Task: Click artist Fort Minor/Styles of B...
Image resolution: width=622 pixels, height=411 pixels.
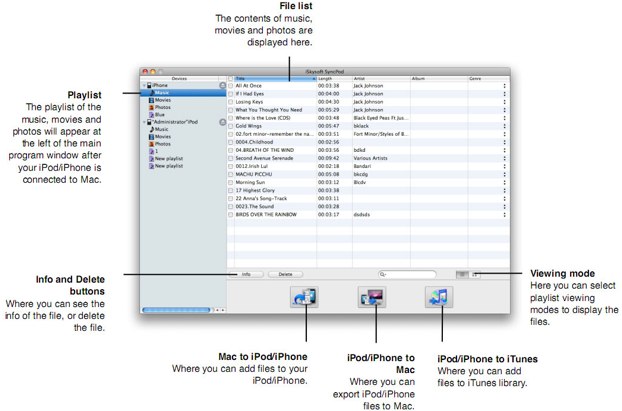Action: [x=381, y=134]
